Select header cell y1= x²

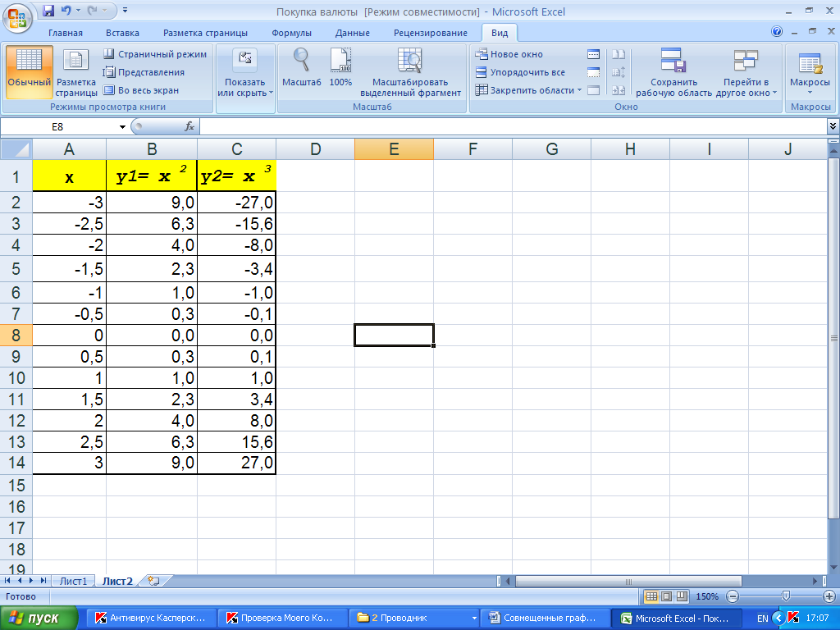point(152,176)
